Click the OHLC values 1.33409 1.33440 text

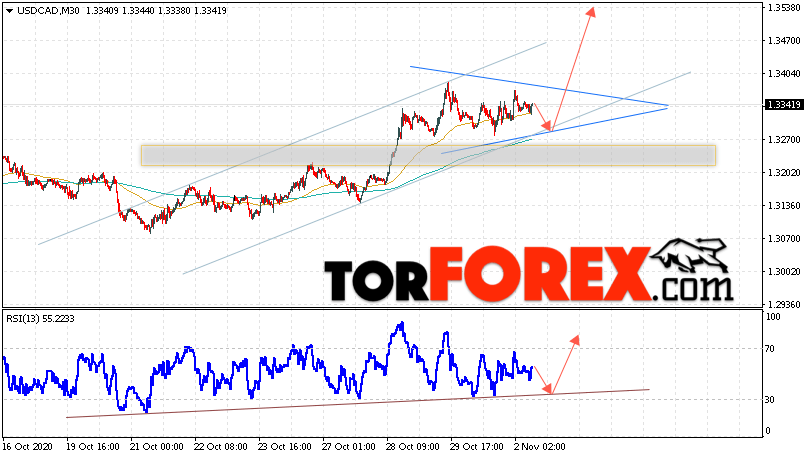point(120,10)
